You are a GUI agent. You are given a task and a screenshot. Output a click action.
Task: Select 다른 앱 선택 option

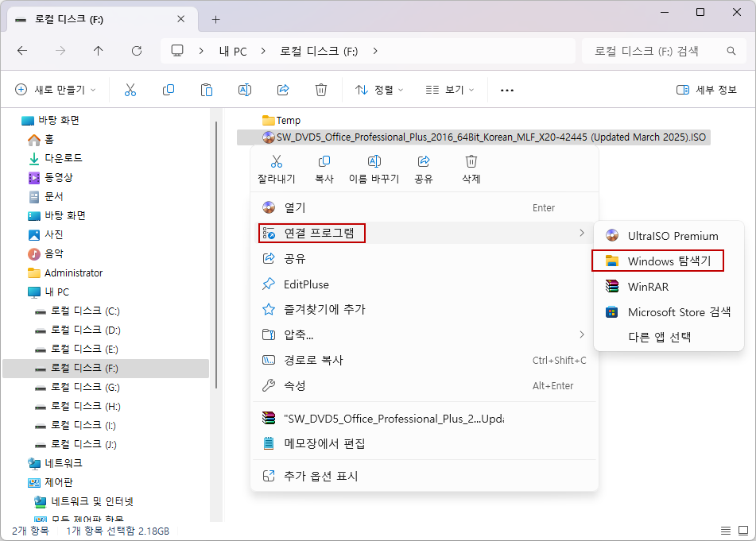point(669,337)
